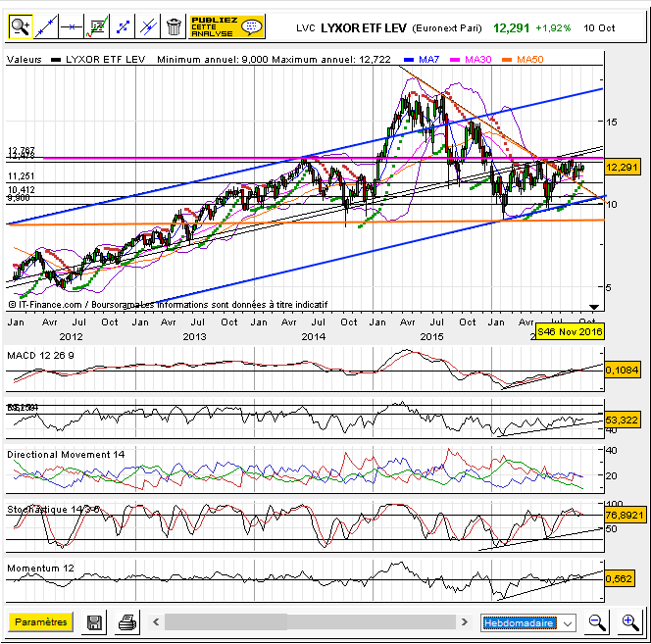Viewport: 651px width, 644px height.
Task: Open the indicators chart settings icon
Action: [97, 26]
